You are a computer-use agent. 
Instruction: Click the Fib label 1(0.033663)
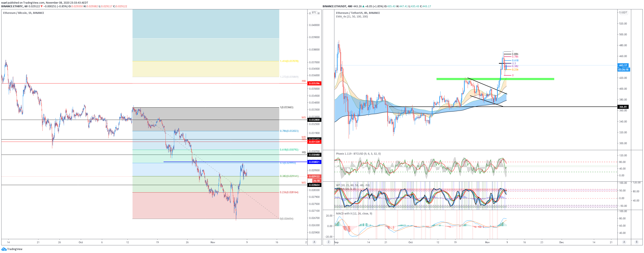287,107
